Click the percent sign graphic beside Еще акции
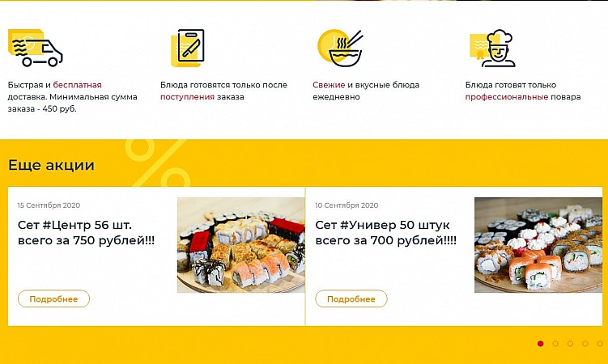This screenshot has width=608, height=364. coord(158,163)
